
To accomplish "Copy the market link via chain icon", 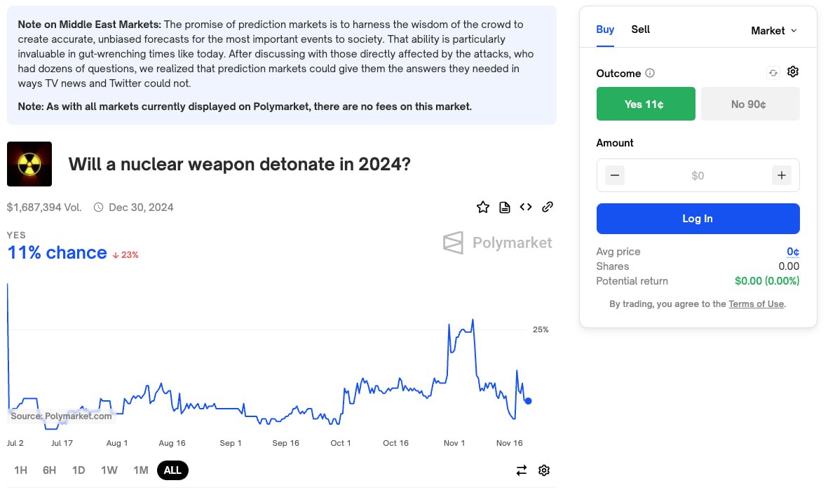I will pyautogui.click(x=548, y=207).
